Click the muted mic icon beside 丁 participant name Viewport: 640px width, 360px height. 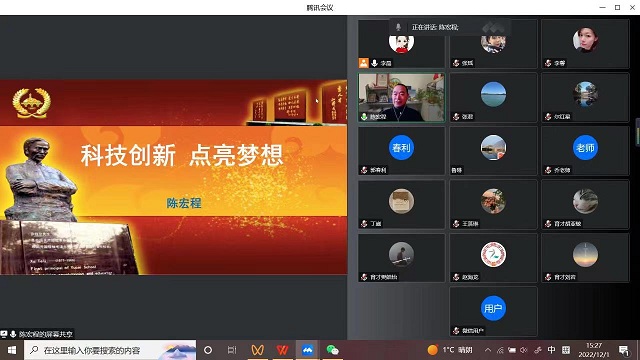click(x=364, y=224)
